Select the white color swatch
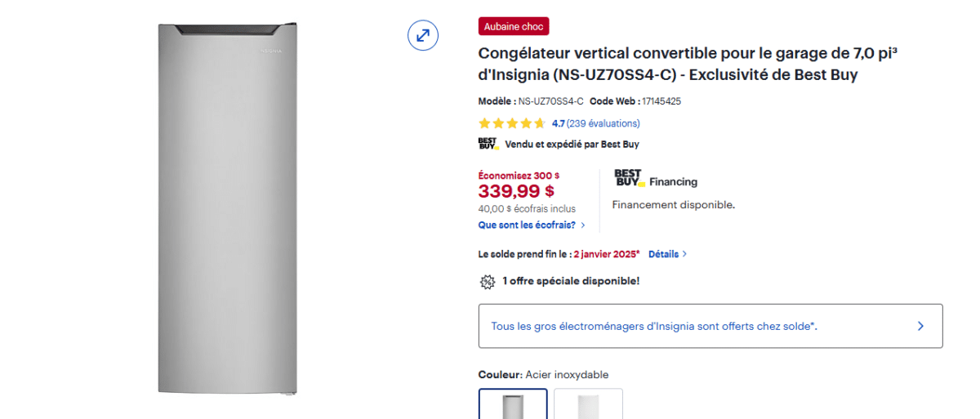 (x=588, y=405)
